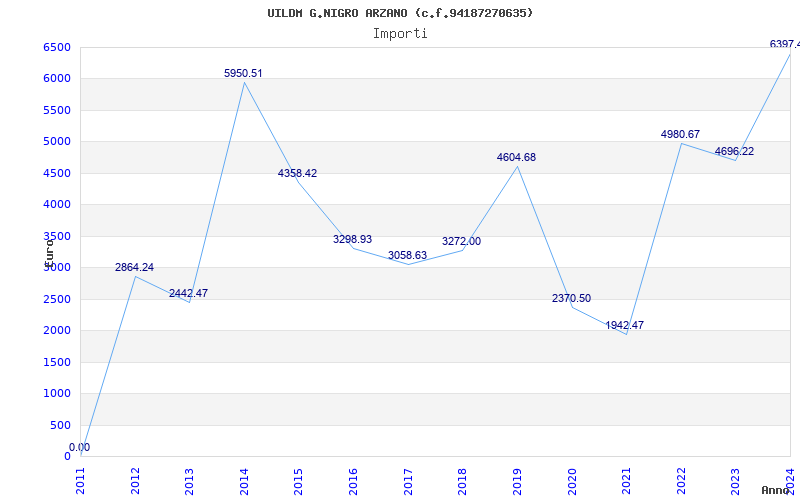Select the data label 3298.93
Viewport: 800px width, 500px height.
[353, 239]
